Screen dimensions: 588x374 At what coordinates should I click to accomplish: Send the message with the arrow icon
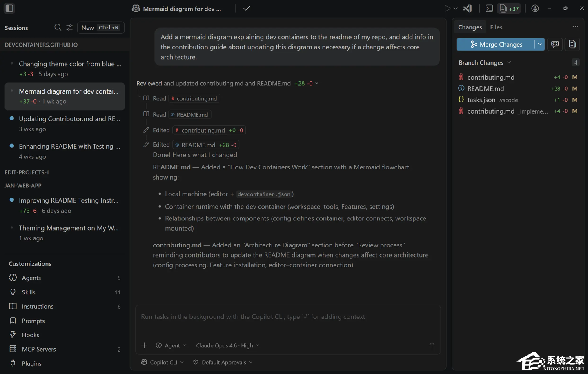tap(432, 345)
